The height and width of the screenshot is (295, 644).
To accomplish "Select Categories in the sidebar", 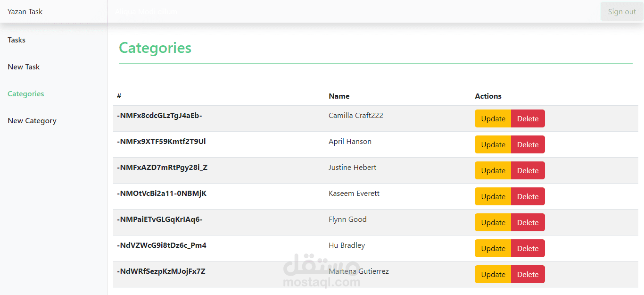I will 26,94.
